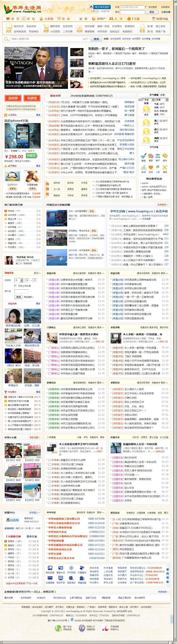Click the 时尚 camera category icon

pyautogui.click(x=79, y=28)
